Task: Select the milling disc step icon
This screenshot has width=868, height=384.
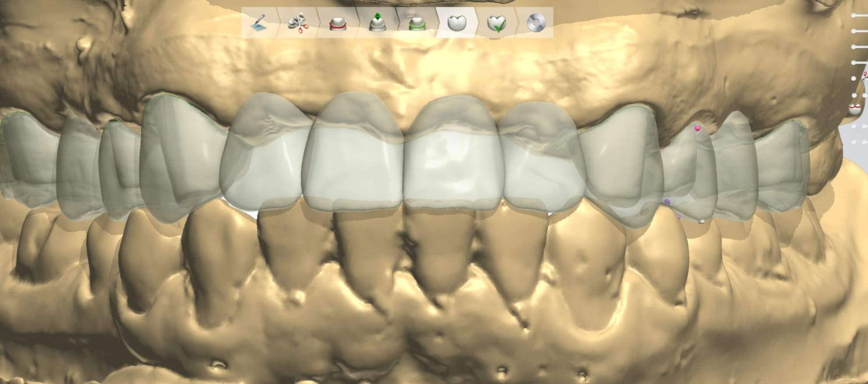Action: [536, 23]
